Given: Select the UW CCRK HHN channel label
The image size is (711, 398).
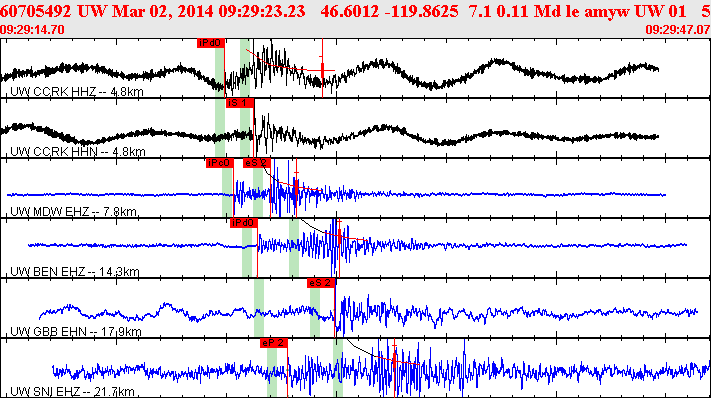Looking at the screenshot, I should coord(78,152).
